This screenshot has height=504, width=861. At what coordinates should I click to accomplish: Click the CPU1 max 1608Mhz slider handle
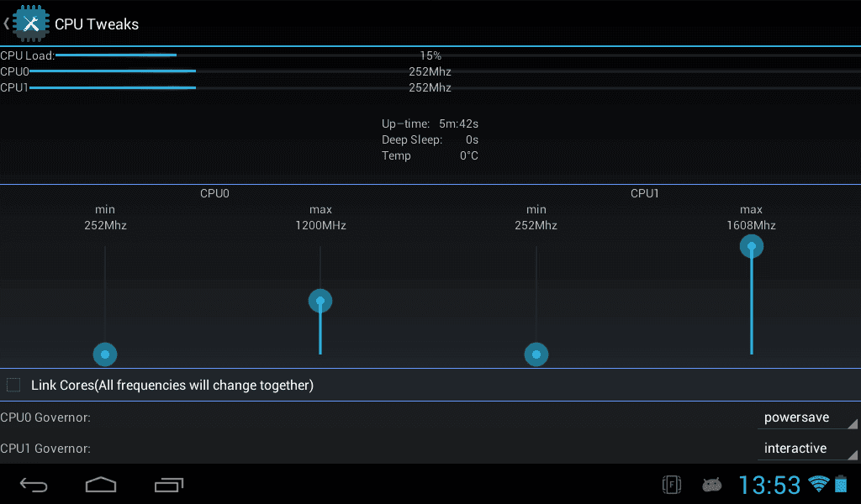[752, 246]
